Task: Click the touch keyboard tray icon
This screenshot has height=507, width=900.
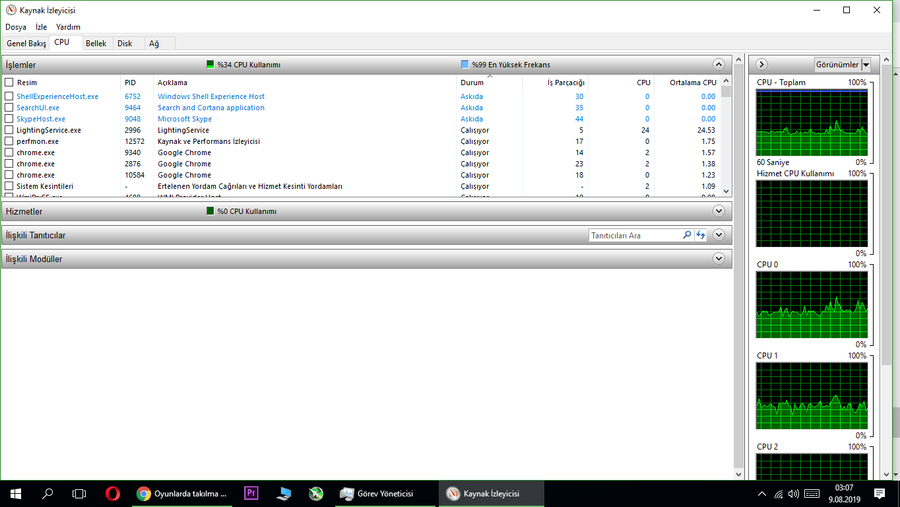Action: [x=812, y=494]
